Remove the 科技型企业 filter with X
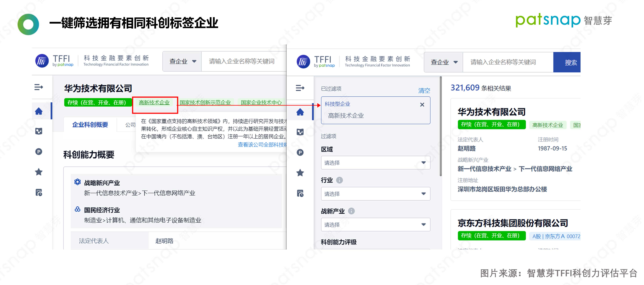644x285 pixels. tap(422, 105)
